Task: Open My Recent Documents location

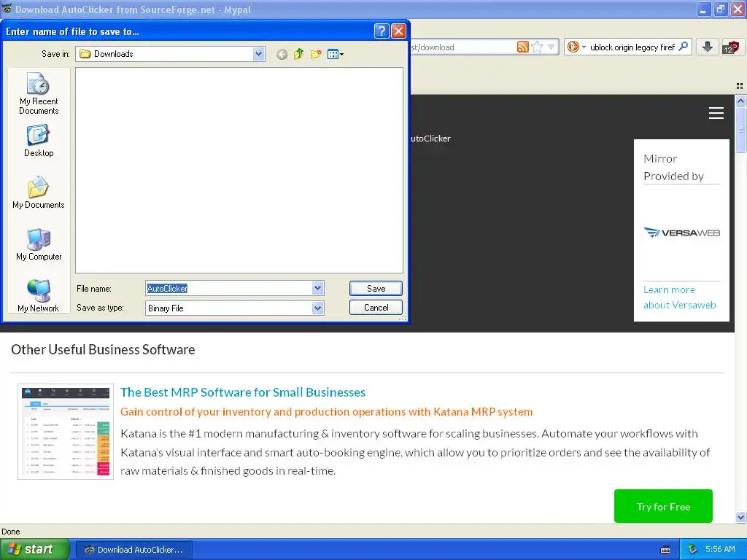Action: [x=39, y=94]
